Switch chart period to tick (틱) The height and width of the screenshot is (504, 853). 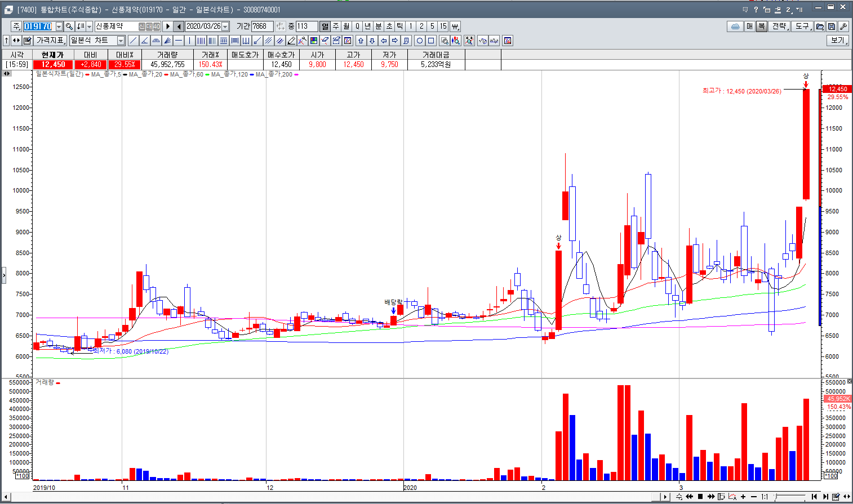coord(399,26)
